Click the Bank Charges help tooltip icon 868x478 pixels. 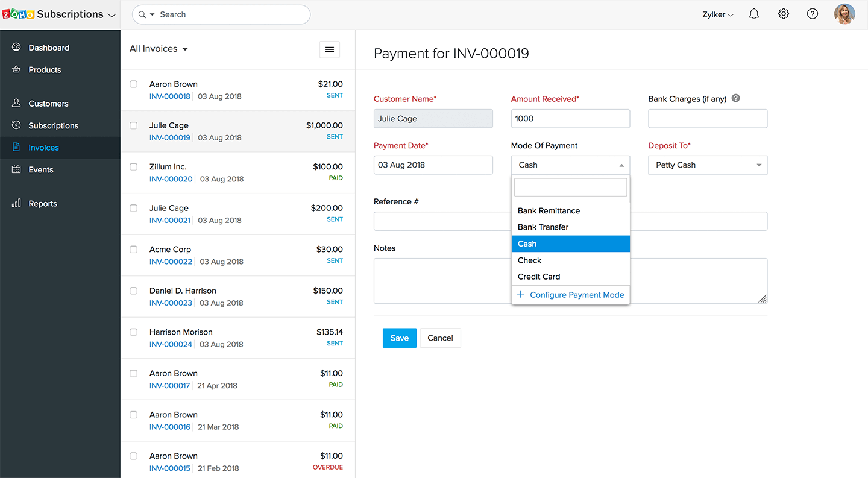pyautogui.click(x=736, y=99)
